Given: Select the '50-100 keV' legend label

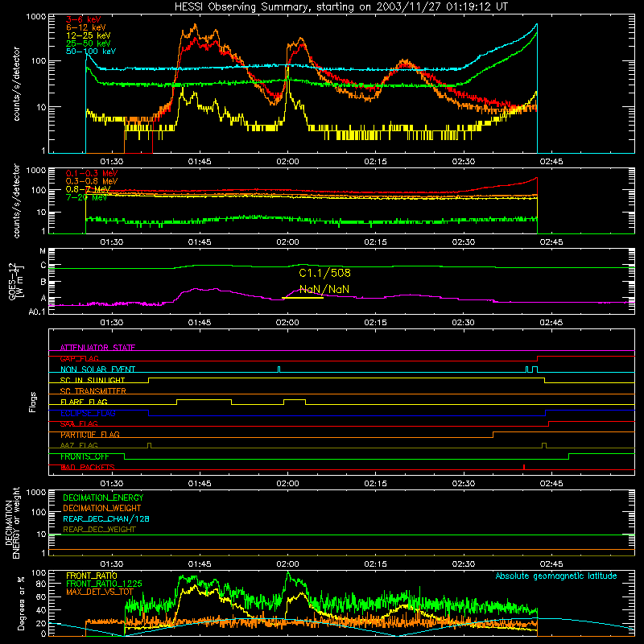Looking at the screenshot, I should point(90,51).
